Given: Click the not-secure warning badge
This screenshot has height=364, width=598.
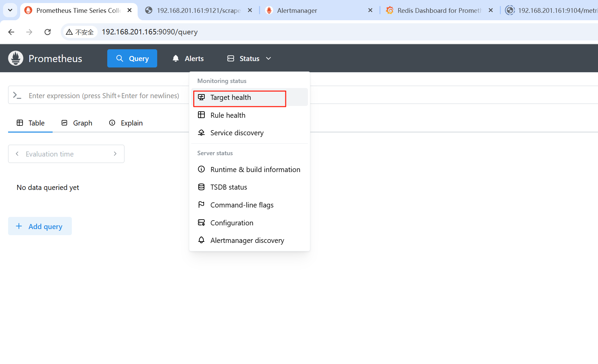Looking at the screenshot, I should pyautogui.click(x=80, y=32).
